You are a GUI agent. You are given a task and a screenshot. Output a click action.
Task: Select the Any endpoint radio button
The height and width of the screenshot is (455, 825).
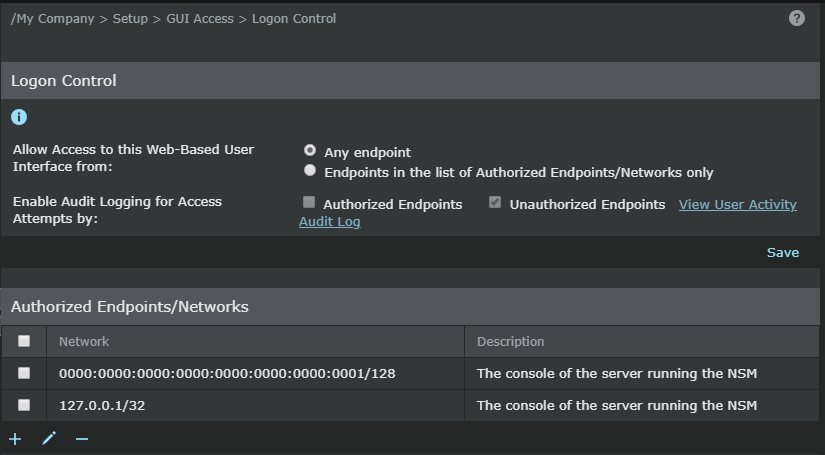click(310, 150)
